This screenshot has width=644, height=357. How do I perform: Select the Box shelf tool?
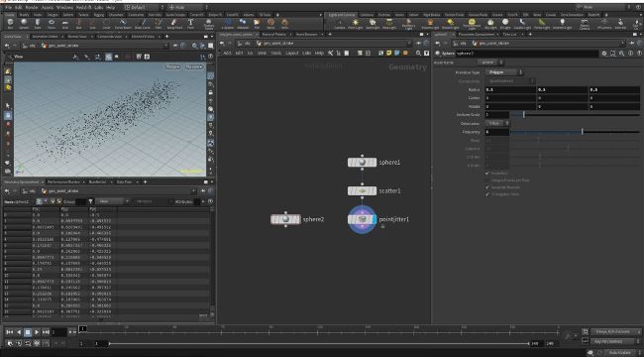(10, 24)
